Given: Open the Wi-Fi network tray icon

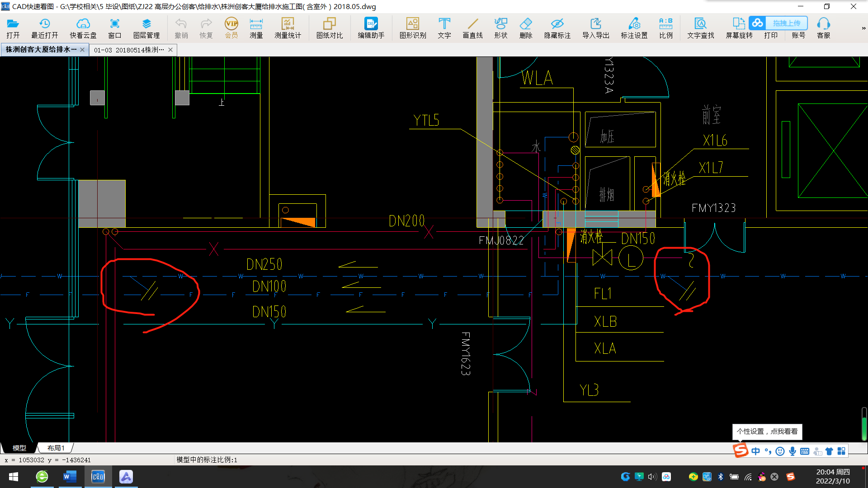Looking at the screenshot, I should tap(748, 477).
